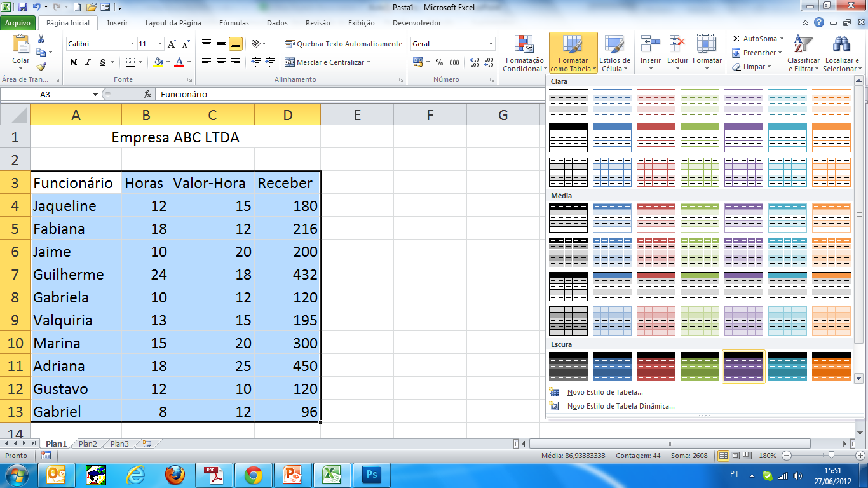Switch to the Inserir ribbon tab
Image resolution: width=868 pixels, height=488 pixels.
click(117, 23)
